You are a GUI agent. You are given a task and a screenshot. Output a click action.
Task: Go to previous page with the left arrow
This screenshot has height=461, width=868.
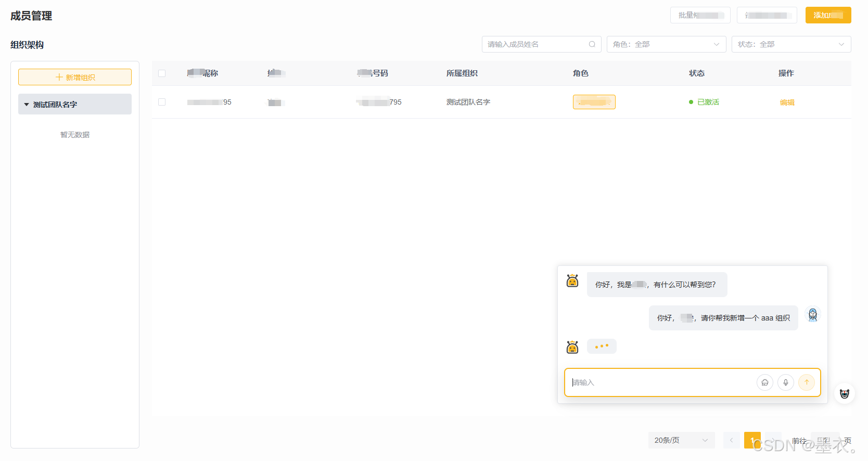click(x=731, y=440)
